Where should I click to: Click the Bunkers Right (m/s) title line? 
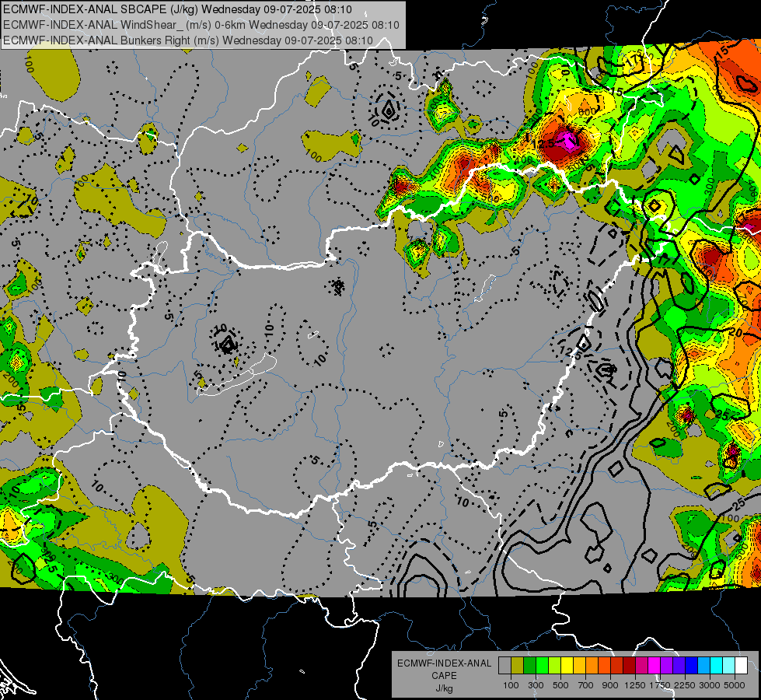[x=188, y=40]
